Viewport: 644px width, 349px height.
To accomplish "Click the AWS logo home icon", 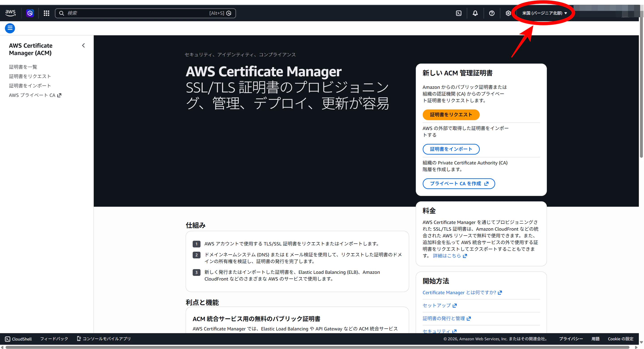I will coord(10,13).
